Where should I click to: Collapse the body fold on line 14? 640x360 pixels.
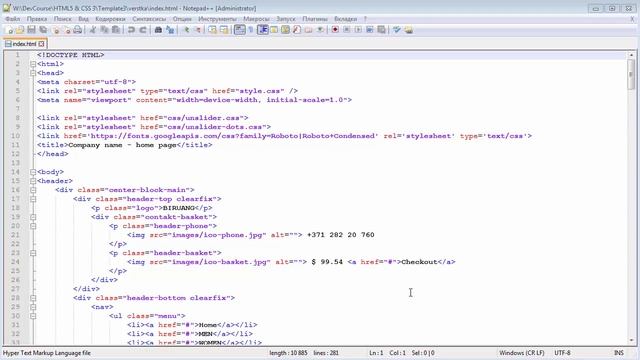[x=33, y=172]
